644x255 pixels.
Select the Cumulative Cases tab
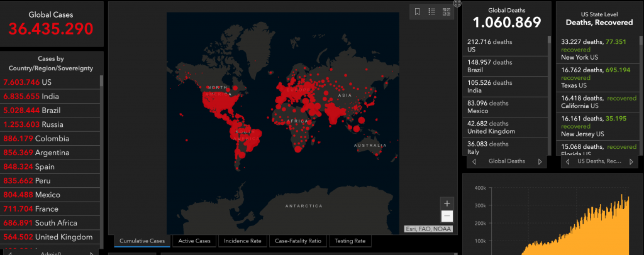click(142, 241)
